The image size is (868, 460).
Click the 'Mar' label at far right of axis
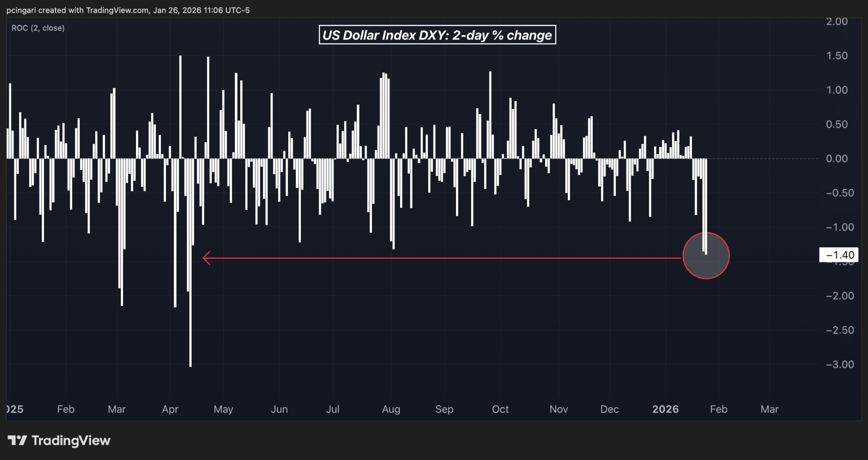coord(770,410)
